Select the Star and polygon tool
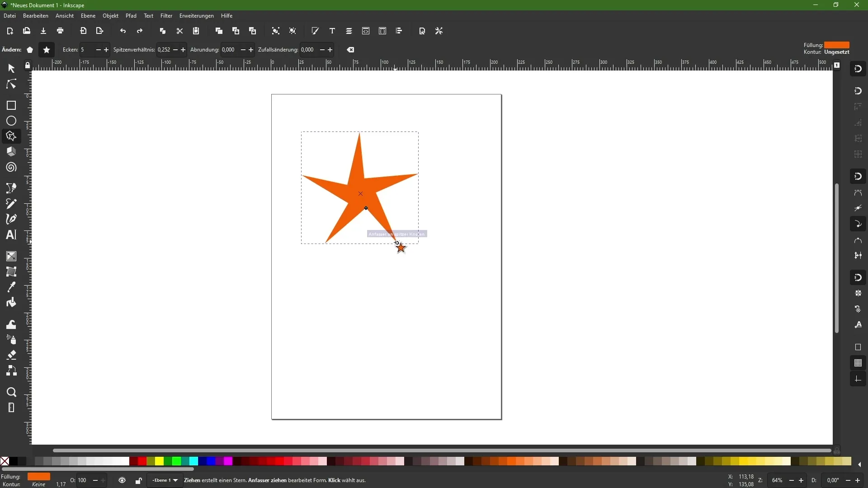The height and width of the screenshot is (488, 868). coord(11,136)
